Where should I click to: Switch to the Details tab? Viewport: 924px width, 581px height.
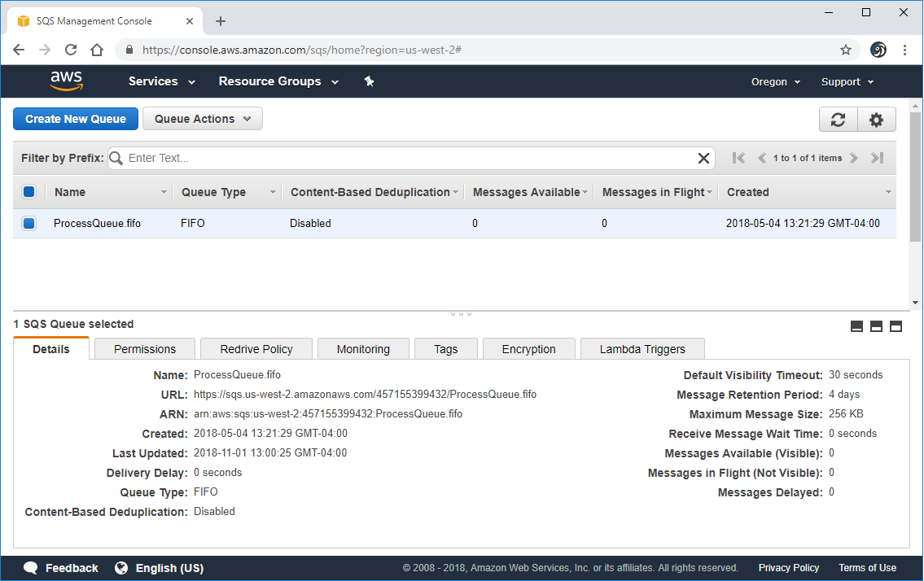click(51, 349)
